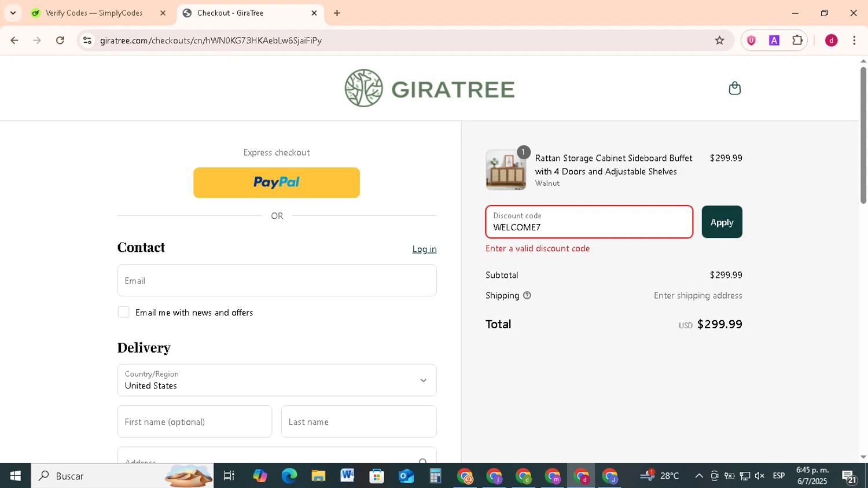Screen dimensions: 868x488
Task: Click the ESP language indicator
Action: coord(779,476)
